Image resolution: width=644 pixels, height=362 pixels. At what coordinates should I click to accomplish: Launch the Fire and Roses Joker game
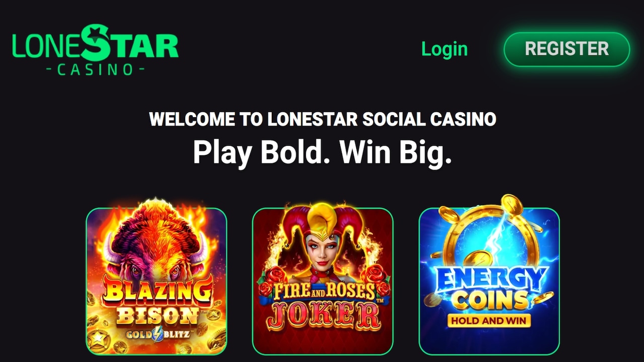coord(323,281)
